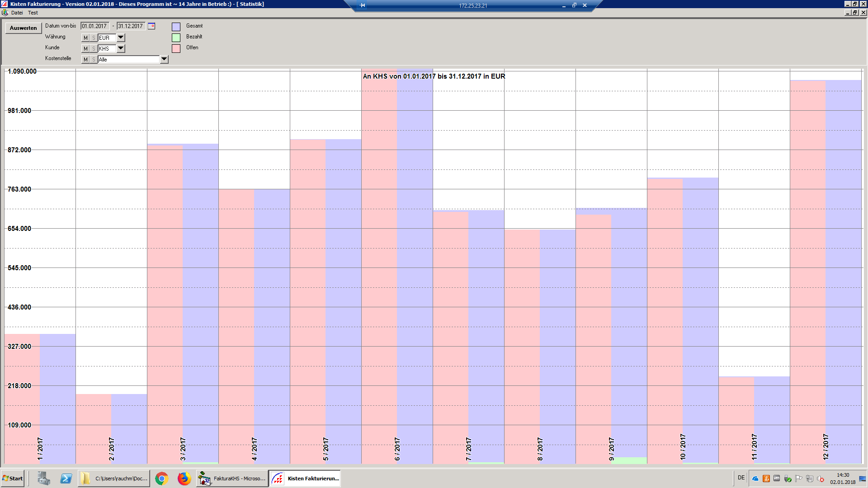
Task: Click the start date field 01.01.2017
Action: 94,26
